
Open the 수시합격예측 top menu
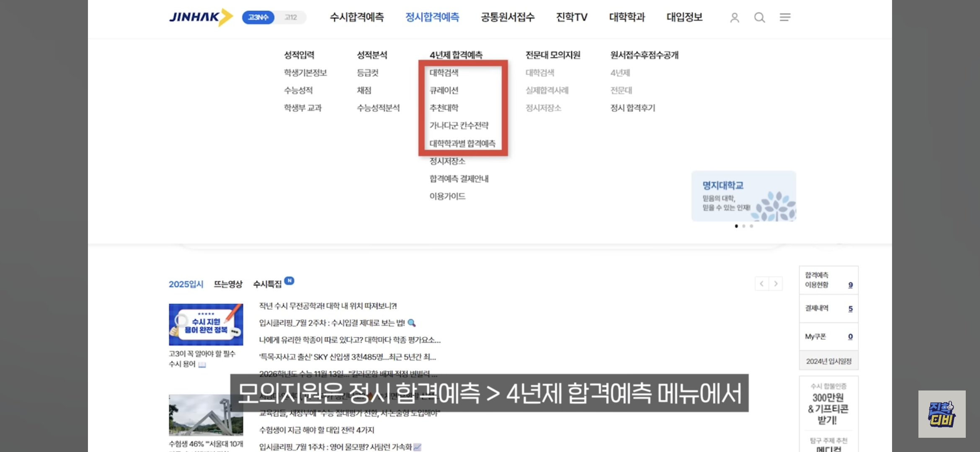356,17
